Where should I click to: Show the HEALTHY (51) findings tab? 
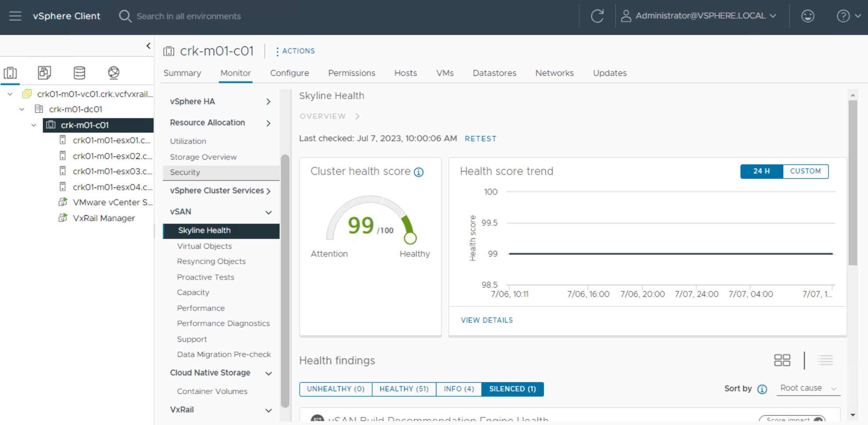(403, 389)
